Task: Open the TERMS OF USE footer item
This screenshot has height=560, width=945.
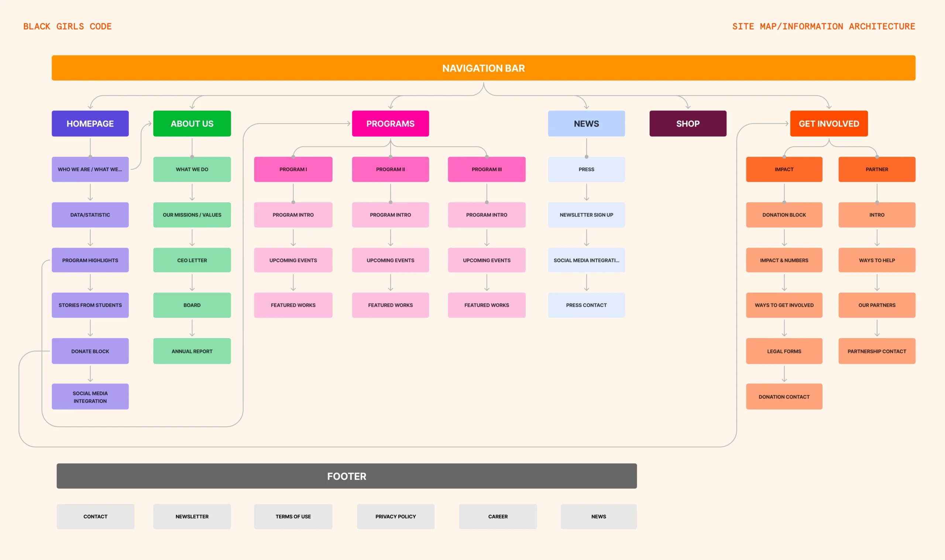Action: pos(293,516)
